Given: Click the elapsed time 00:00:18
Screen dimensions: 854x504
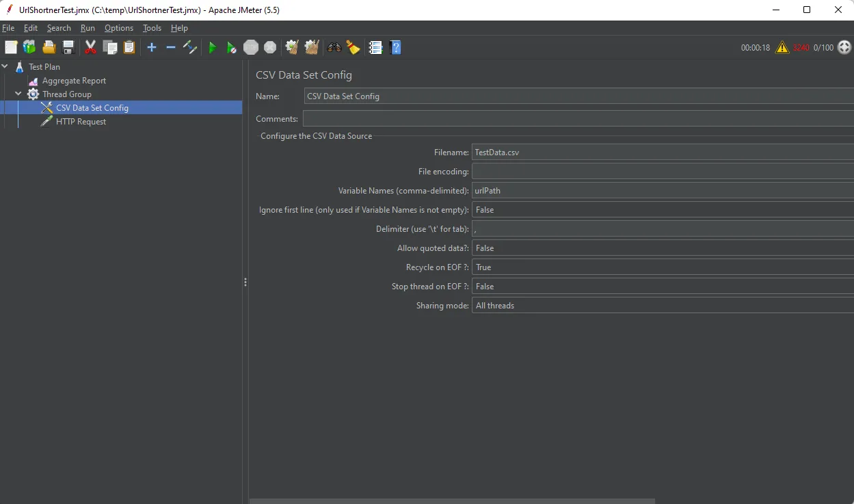Looking at the screenshot, I should [756, 48].
